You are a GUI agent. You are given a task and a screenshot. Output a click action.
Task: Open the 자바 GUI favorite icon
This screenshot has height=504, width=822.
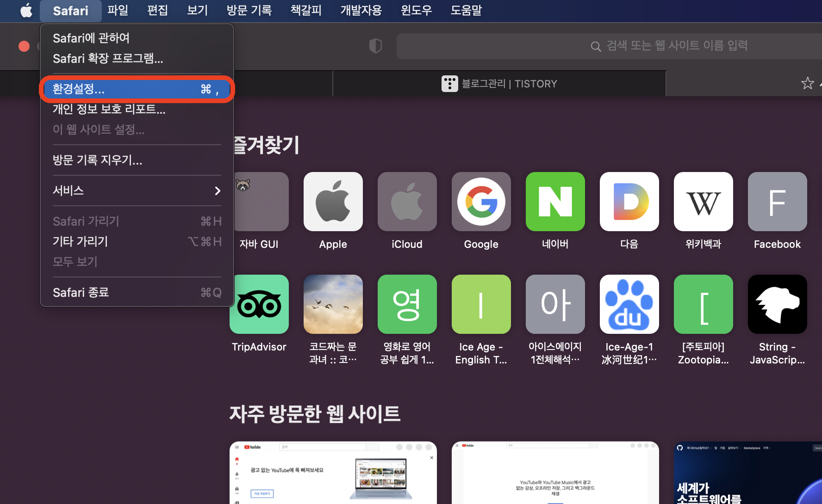click(262, 202)
